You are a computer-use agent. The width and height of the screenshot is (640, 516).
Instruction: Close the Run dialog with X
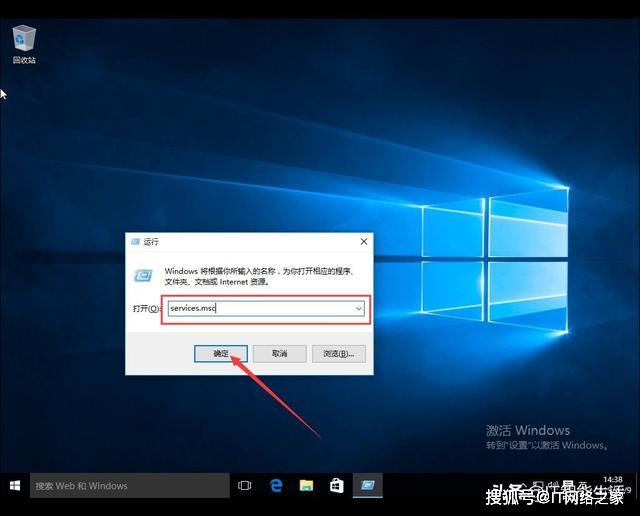pos(364,242)
